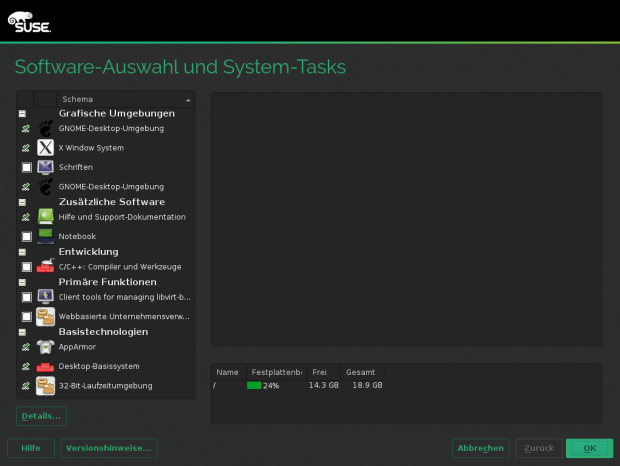Toggle second GNOME-Desktop-Umgebung install status mark
Viewport: 620px width, 466px height.
pyautogui.click(x=26, y=187)
